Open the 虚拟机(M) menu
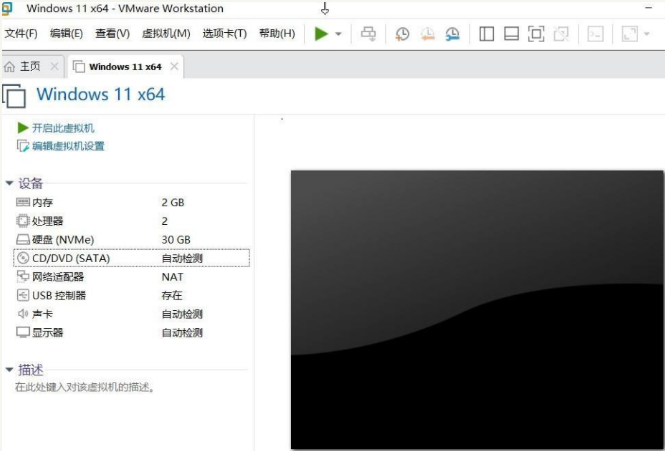The width and height of the screenshot is (665, 451). coord(166,34)
